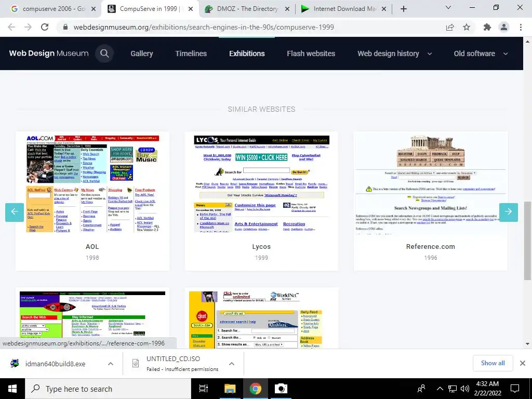Click the scrollbar down arrow
532x399 pixels.
click(x=527, y=344)
